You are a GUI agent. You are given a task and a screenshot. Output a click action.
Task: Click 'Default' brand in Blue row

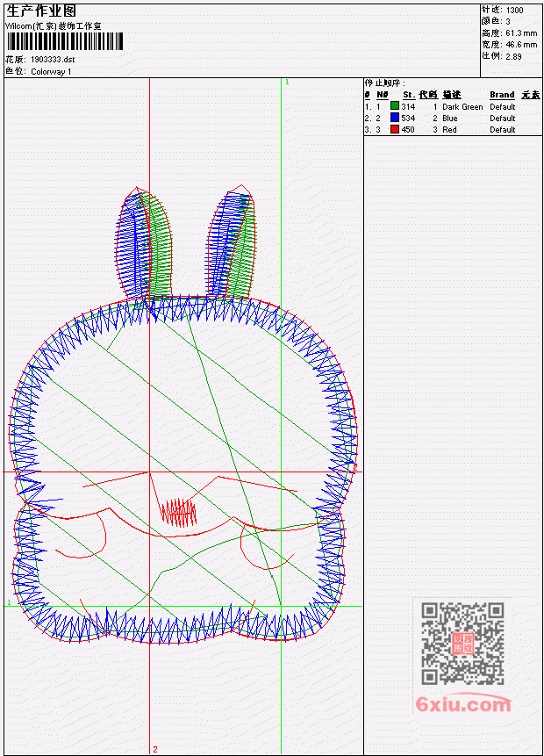(x=503, y=119)
